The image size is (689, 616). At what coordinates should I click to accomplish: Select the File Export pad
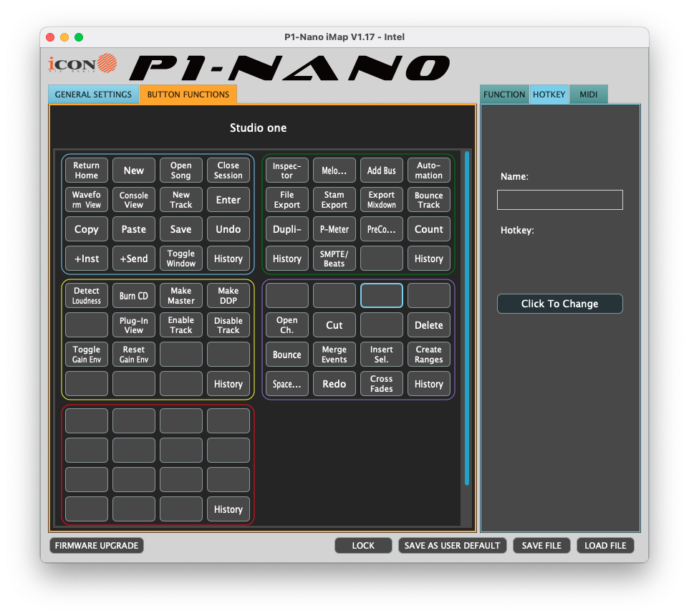pyautogui.click(x=287, y=200)
